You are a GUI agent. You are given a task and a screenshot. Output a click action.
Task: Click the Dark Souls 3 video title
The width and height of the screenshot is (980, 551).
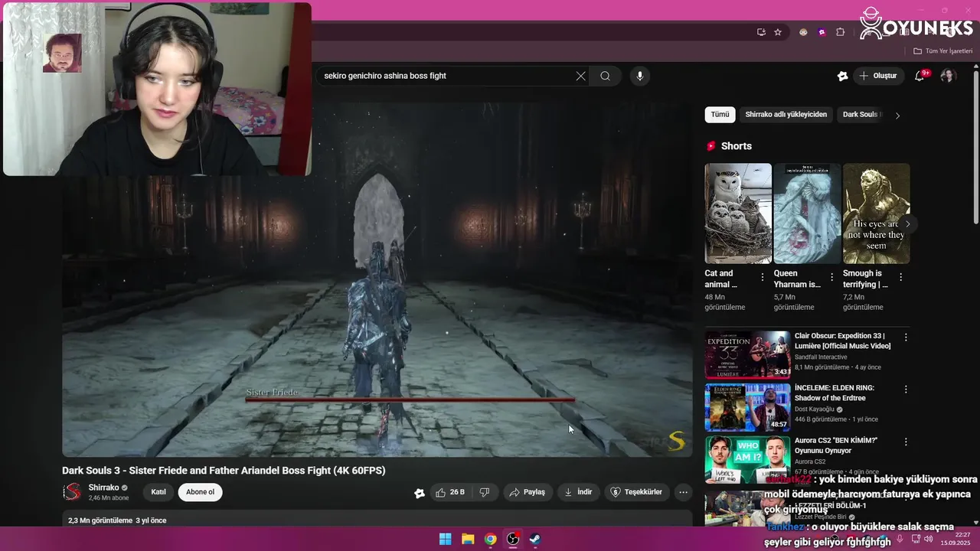[x=224, y=471]
